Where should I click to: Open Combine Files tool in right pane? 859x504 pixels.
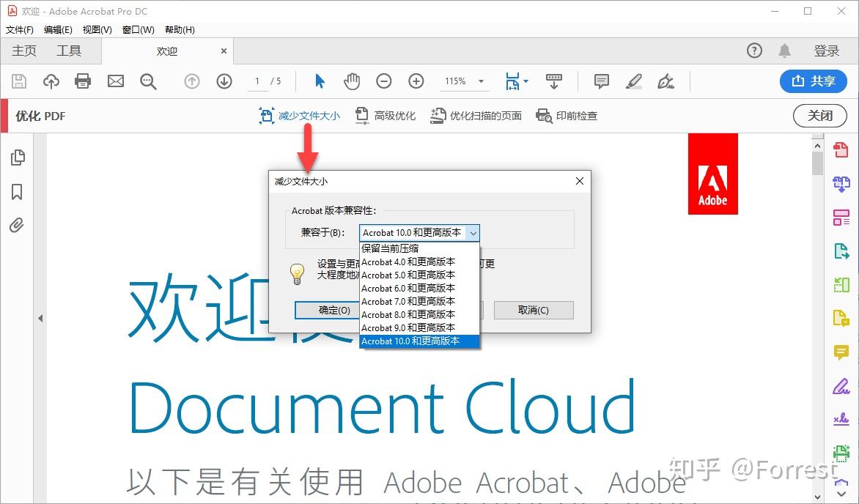(x=841, y=184)
